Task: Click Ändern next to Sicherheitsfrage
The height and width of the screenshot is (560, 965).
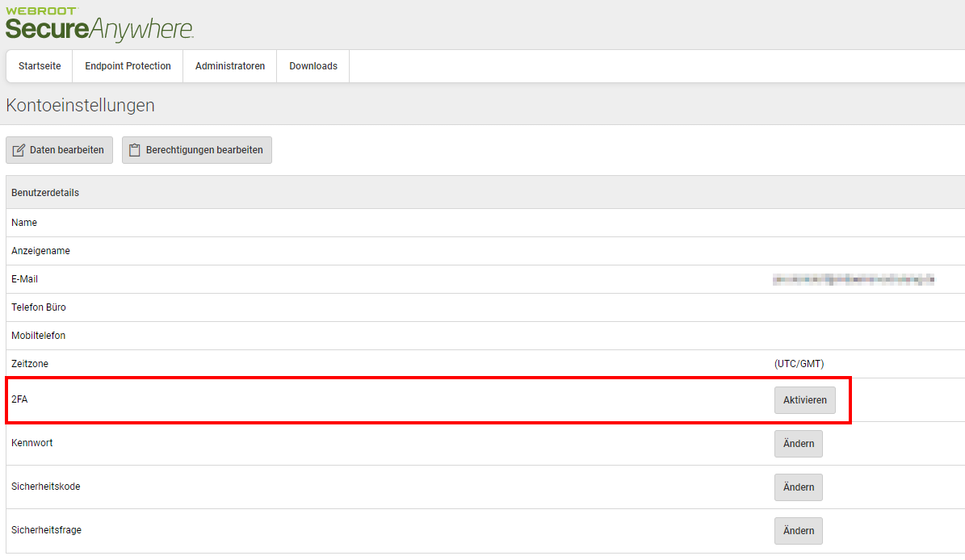Action: click(798, 531)
